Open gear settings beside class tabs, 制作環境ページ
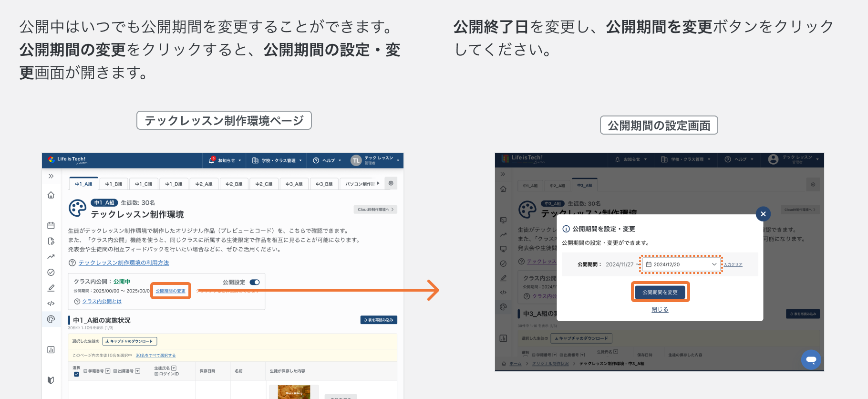Viewport: 868px width, 399px height. pyautogui.click(x=391, y=183)
